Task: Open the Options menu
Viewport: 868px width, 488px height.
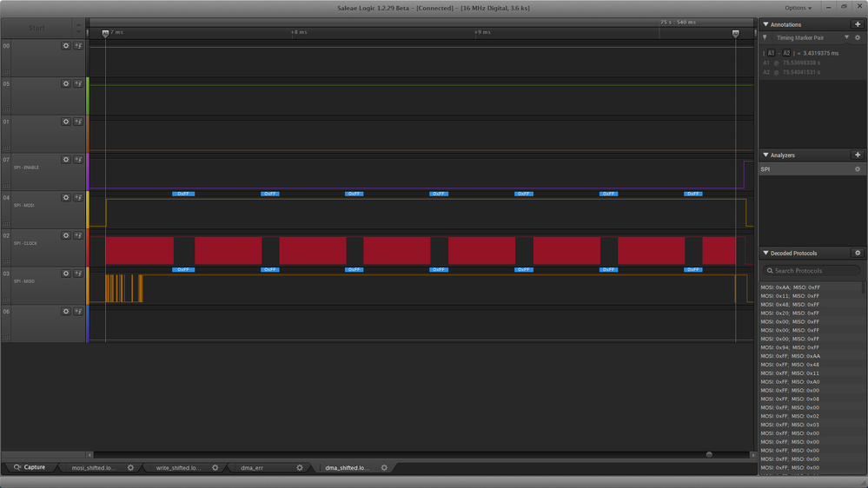Action: [x=798, y=8]
